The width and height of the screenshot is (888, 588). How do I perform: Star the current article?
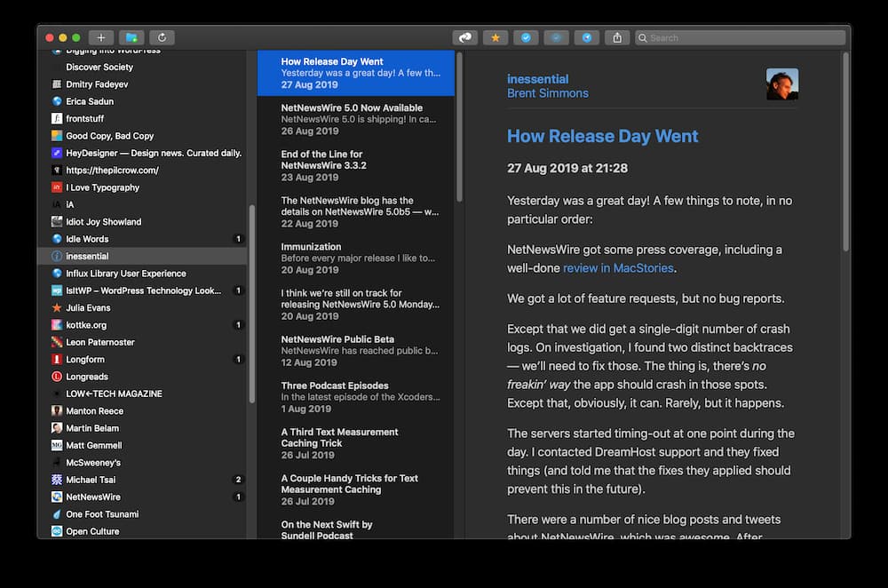click(496, 37)
